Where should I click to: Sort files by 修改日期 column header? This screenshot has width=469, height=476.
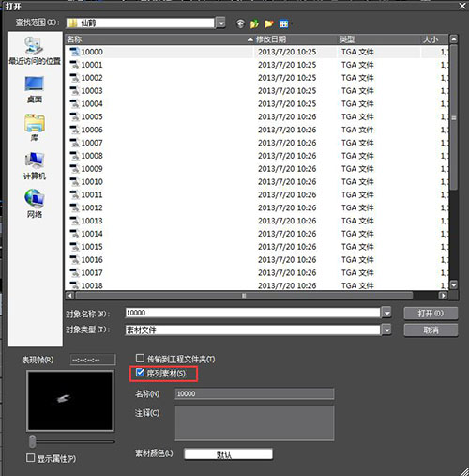tap(295, 39)
